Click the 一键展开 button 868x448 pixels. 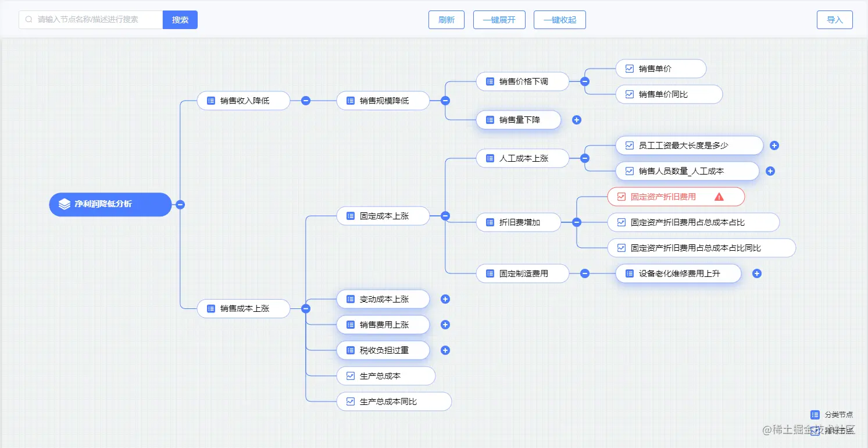pos(499,20)
